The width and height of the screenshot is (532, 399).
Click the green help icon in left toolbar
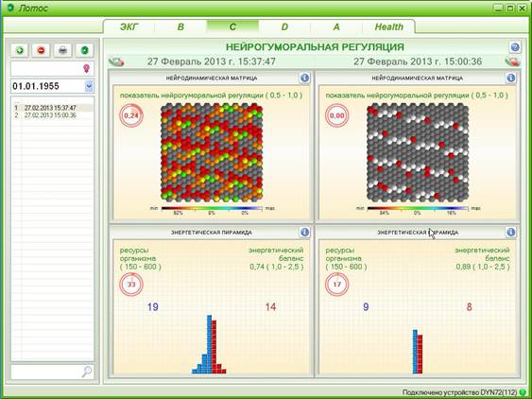click(84, 51)
